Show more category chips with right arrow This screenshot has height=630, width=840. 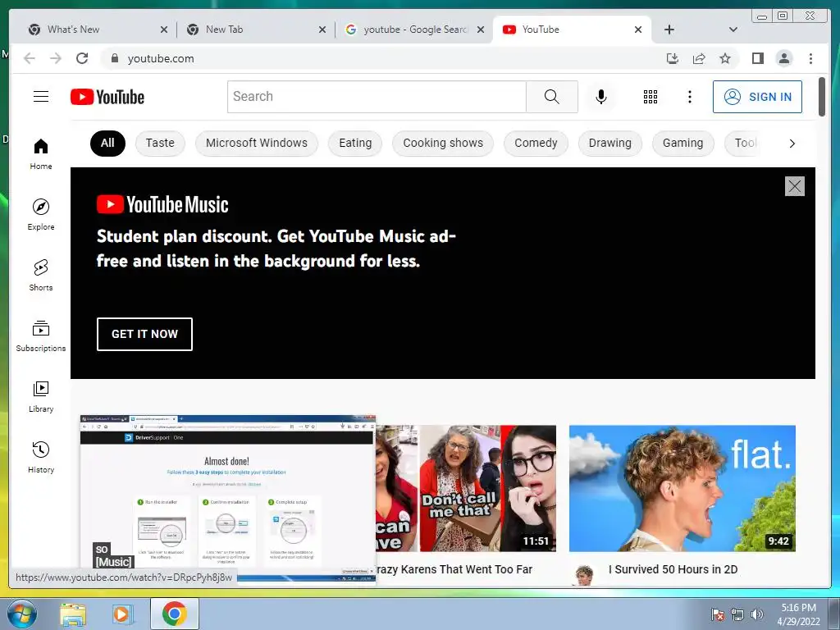pos(792,143)
